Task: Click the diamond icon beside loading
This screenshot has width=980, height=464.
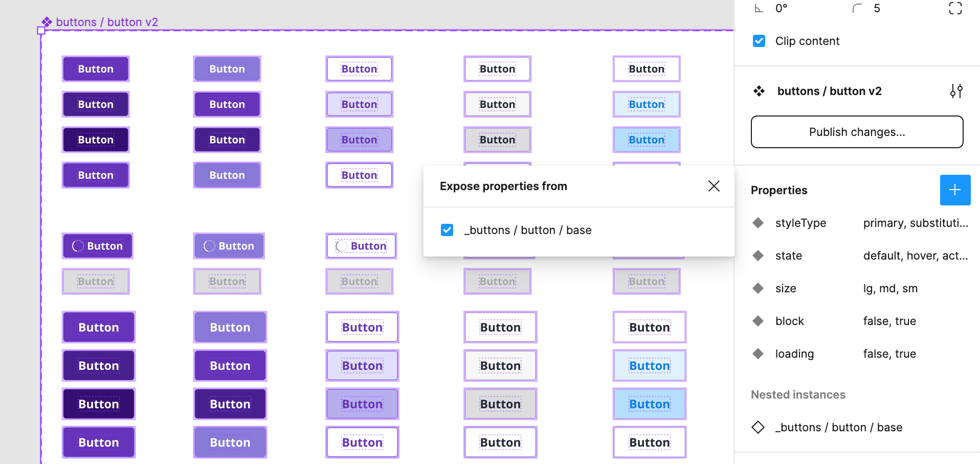Action: click(758, 354)
